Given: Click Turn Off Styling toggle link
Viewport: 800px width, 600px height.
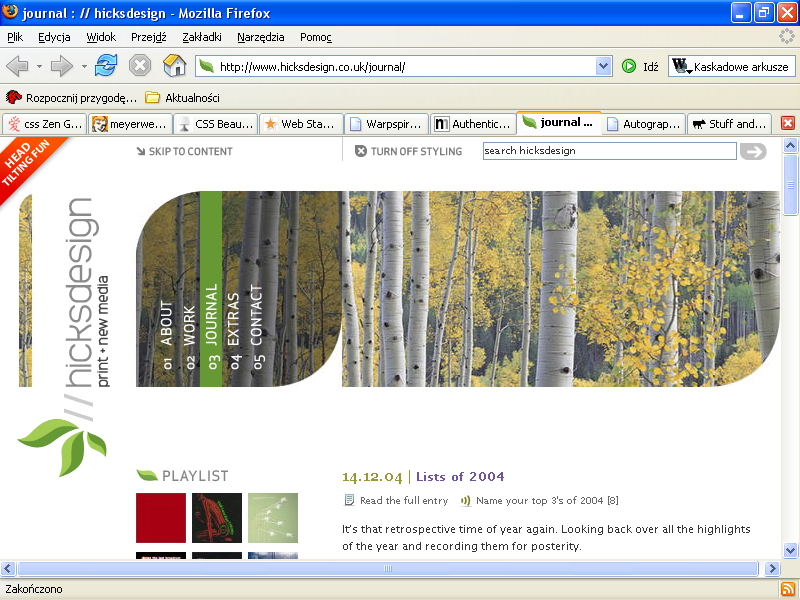Looking at the screenshot, I should click(x=409, y=152).
